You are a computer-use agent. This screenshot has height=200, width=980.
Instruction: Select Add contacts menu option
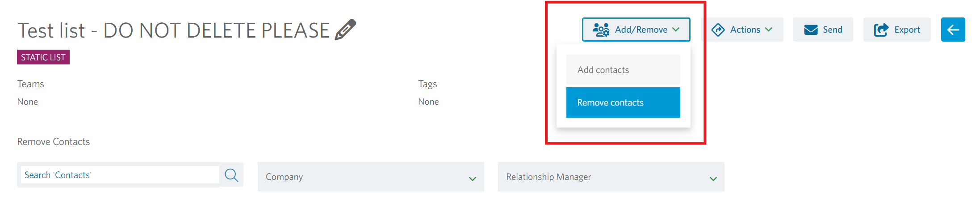(623, 70)
